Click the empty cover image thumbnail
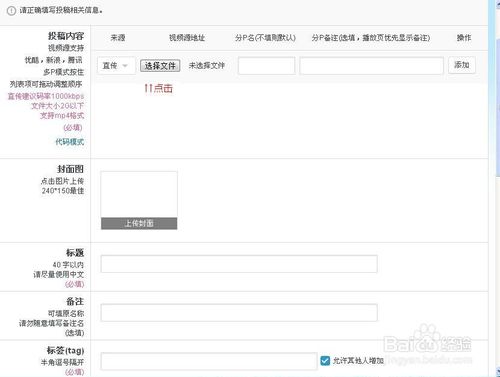Screen dimensions: 500x377 coord(139,194)
